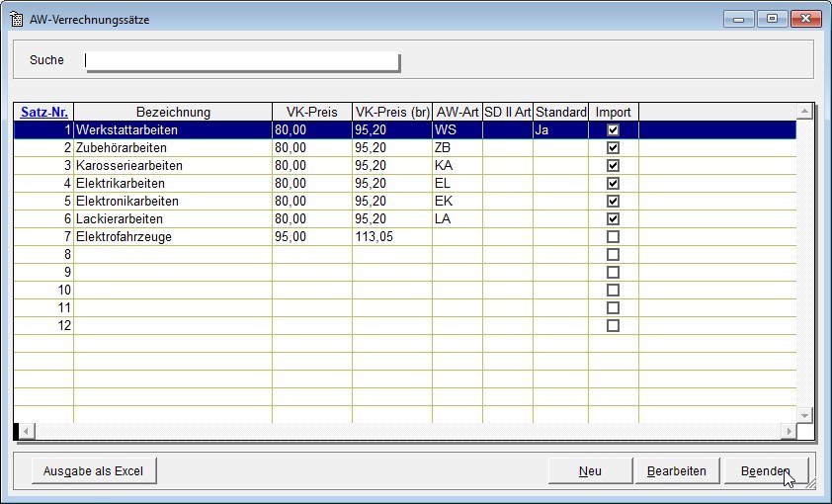Click the ZB AW-Art cell
This screenshot has width=832, height=504.
(458, 147)
